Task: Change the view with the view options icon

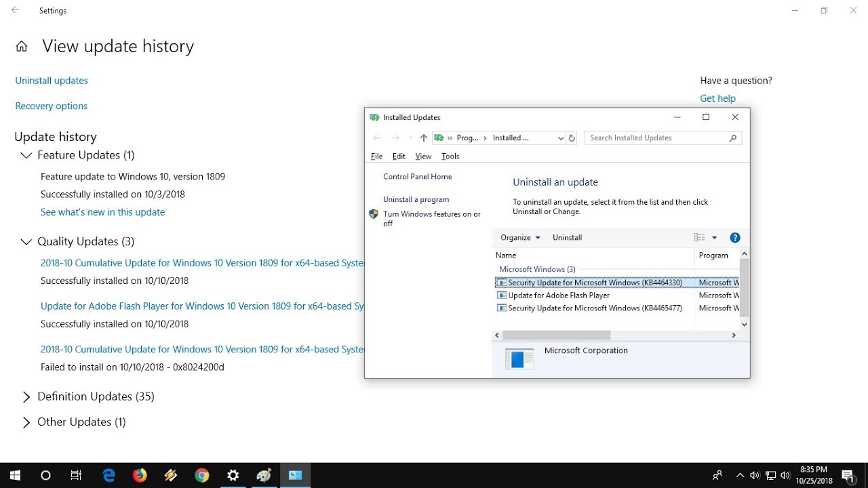Action: [x=700, y=238]
